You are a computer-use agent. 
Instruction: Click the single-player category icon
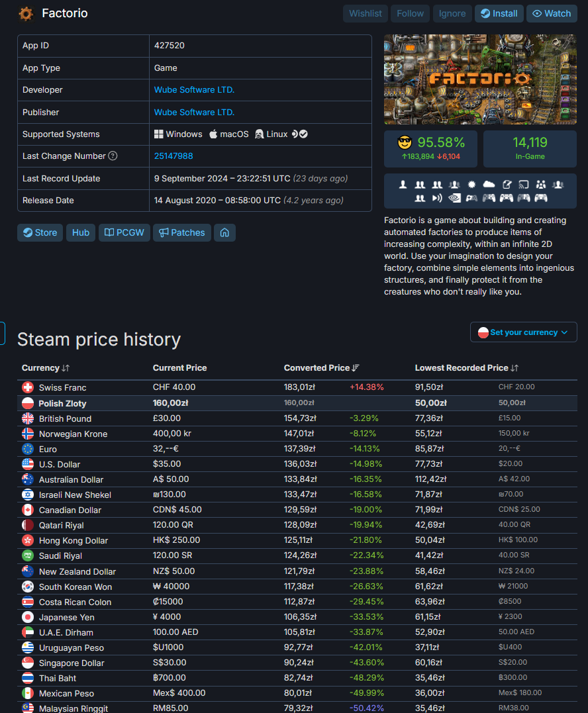403,184
